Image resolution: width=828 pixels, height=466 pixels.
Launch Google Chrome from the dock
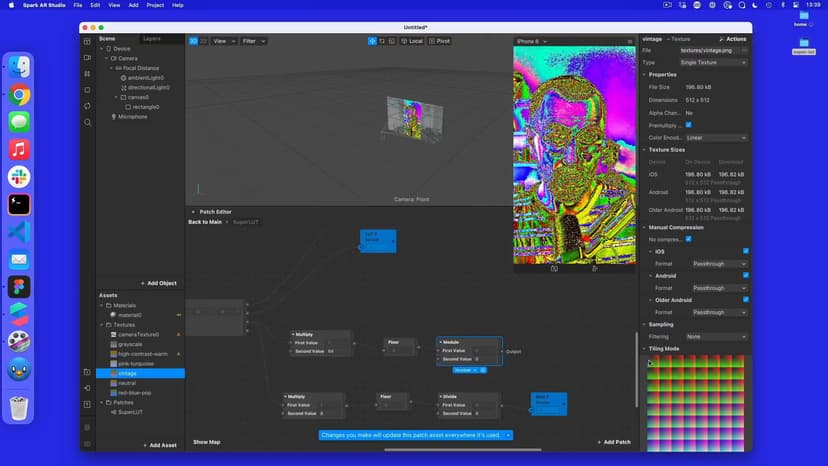tap(19, 95)
